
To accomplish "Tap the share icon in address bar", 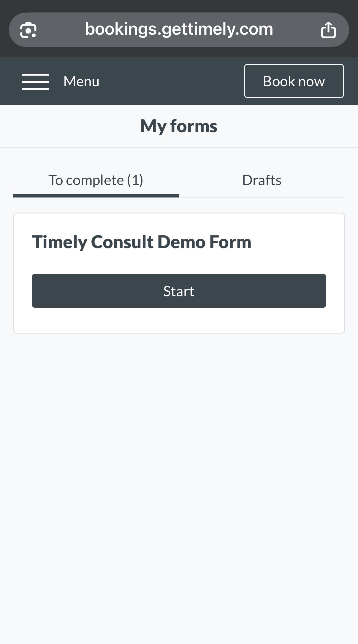I will tap(328, 30).
